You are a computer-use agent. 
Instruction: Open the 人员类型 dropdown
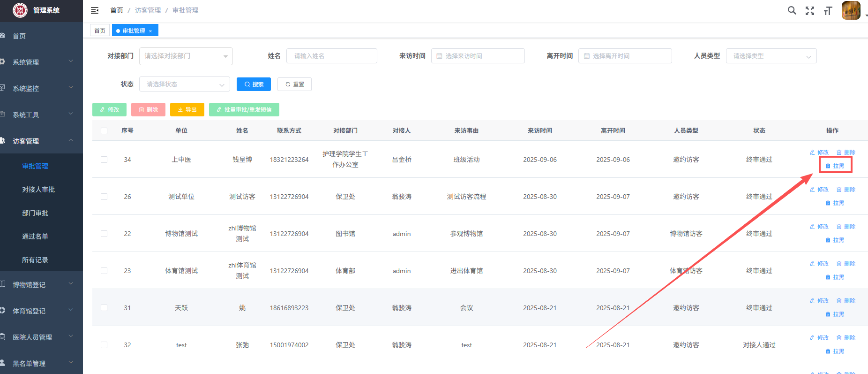(x=771, y=56)
